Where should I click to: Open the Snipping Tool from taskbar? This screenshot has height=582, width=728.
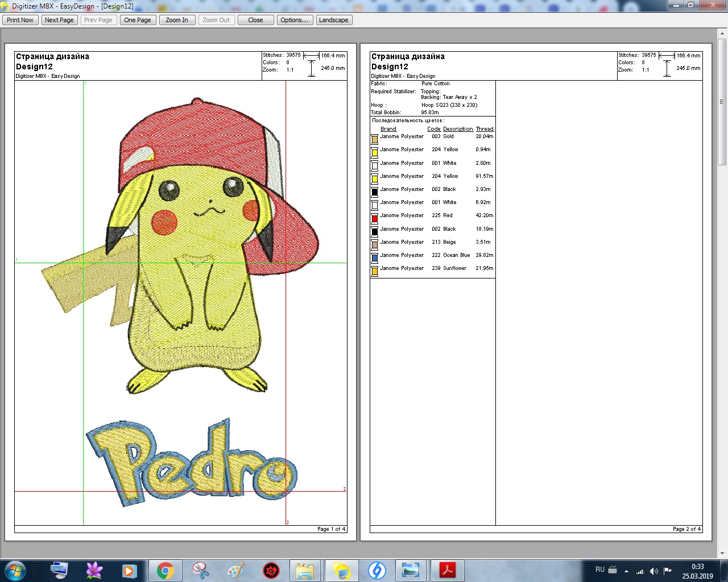point(201,570)
